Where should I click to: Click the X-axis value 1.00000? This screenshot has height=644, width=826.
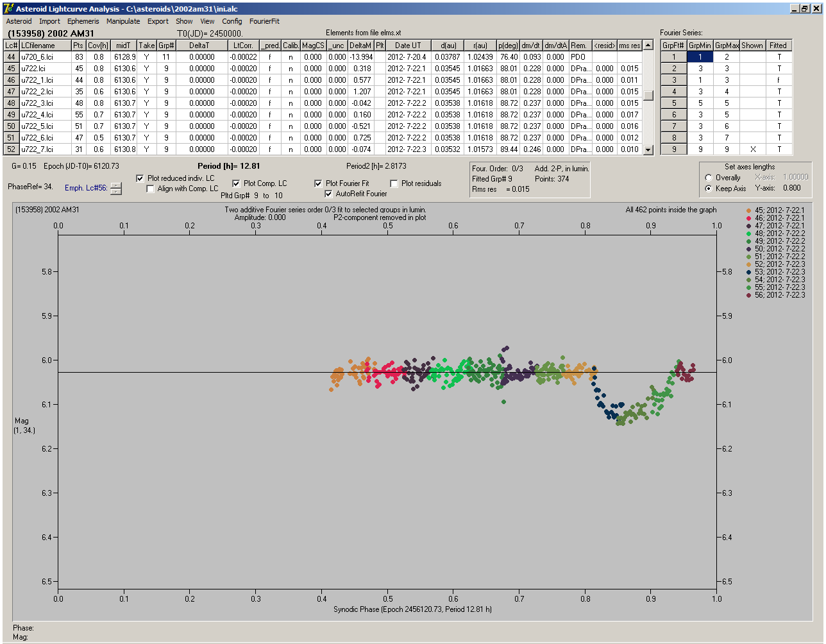point(795,177)
